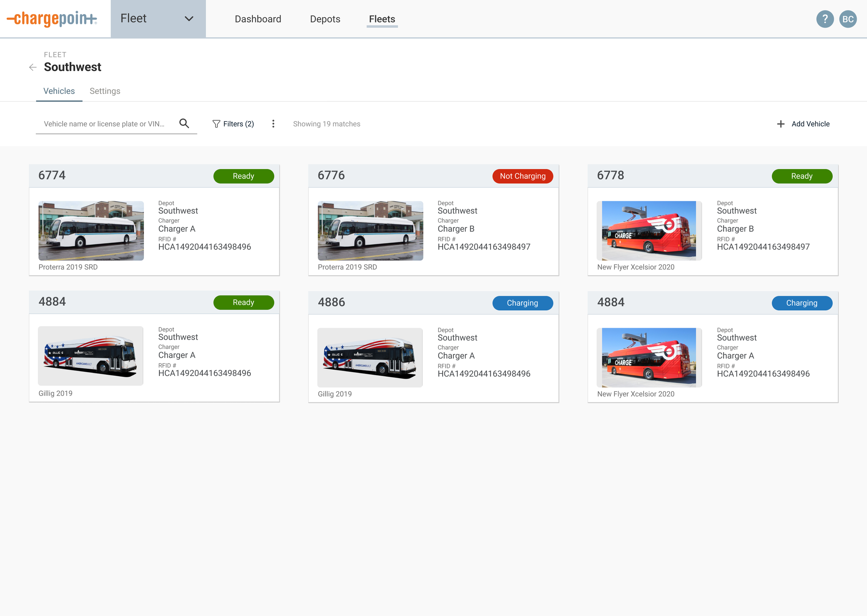867x616 pixels.
Task: Click the Ready badge on vehicle 6778
Action: [801, 176]
